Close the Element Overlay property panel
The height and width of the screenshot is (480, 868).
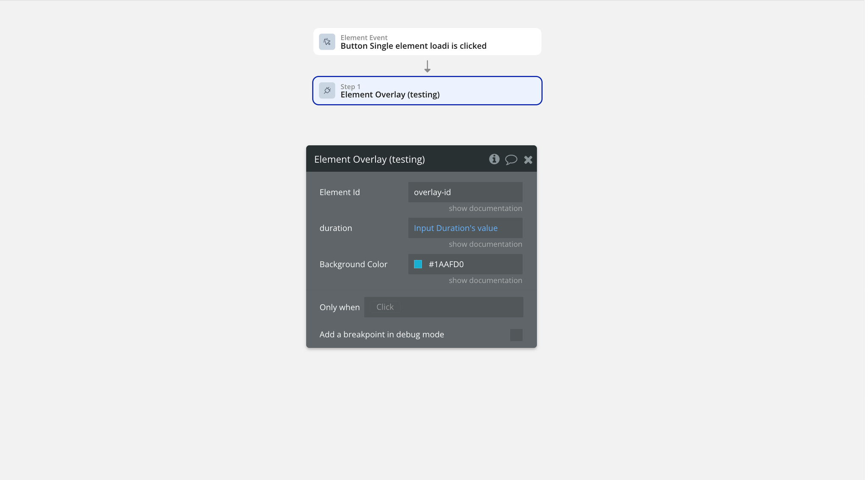coord(528,159)
